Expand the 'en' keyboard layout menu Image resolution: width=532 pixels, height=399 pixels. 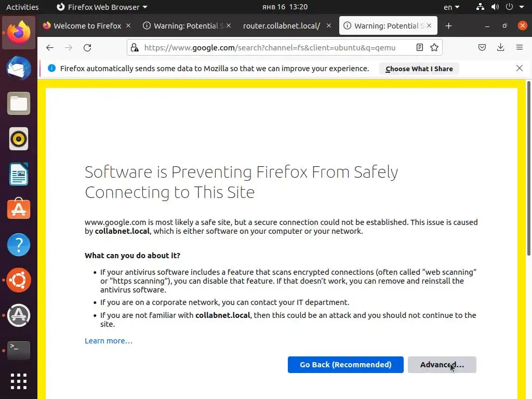[x=451, y=7]
